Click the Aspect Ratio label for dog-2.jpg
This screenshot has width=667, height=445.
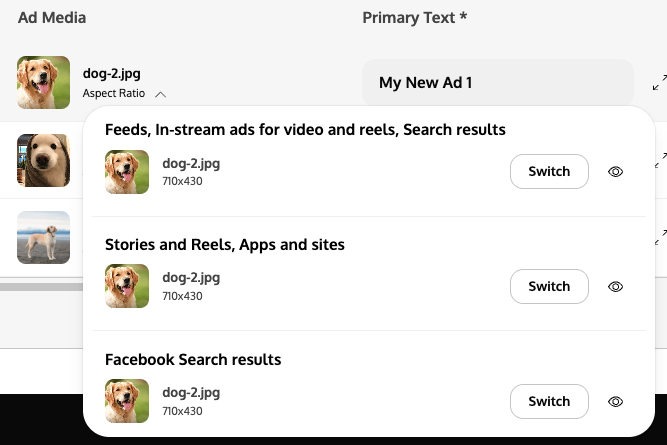tap(114, 93)
